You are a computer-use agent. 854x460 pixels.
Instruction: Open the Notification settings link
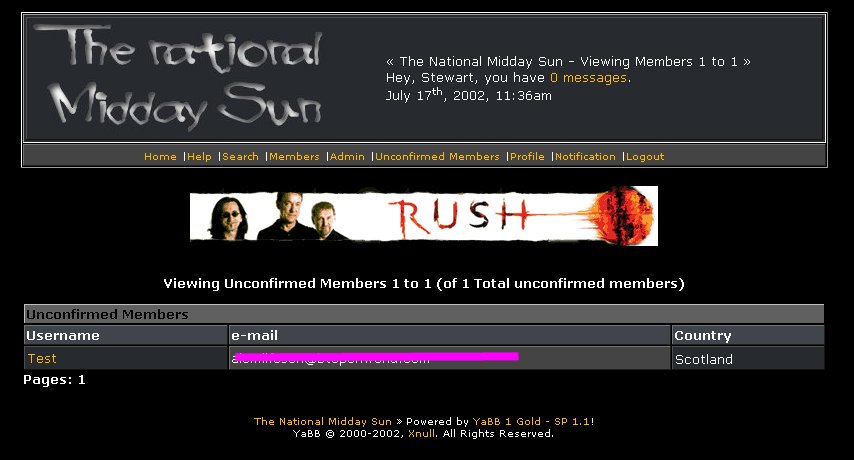(585, 156)
